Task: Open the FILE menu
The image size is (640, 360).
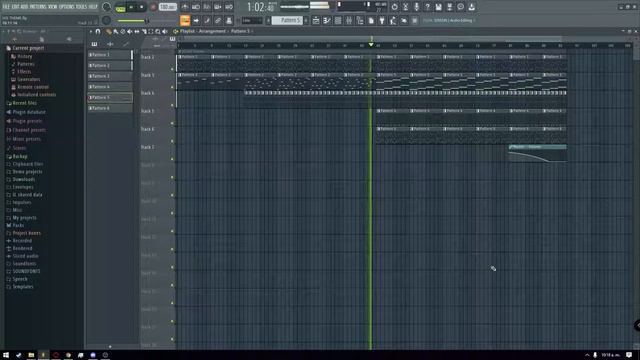Action: pyautogui.click(x=6, y=7)
